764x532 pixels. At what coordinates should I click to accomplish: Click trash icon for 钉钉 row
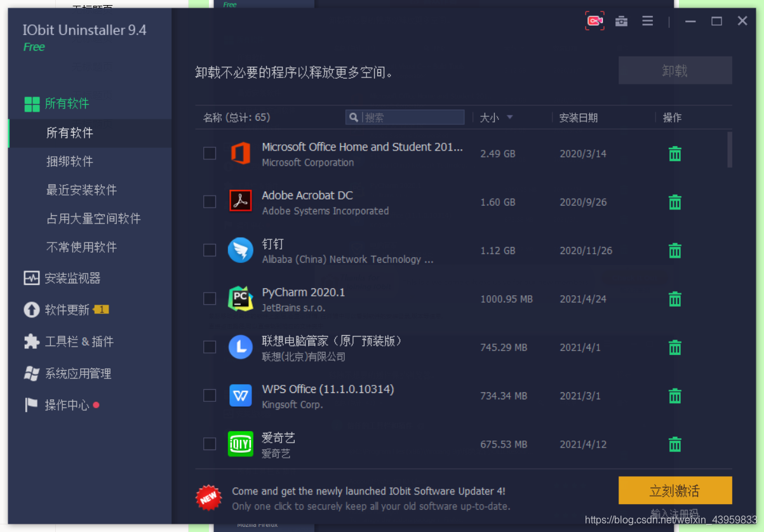[x=675, y=250]
